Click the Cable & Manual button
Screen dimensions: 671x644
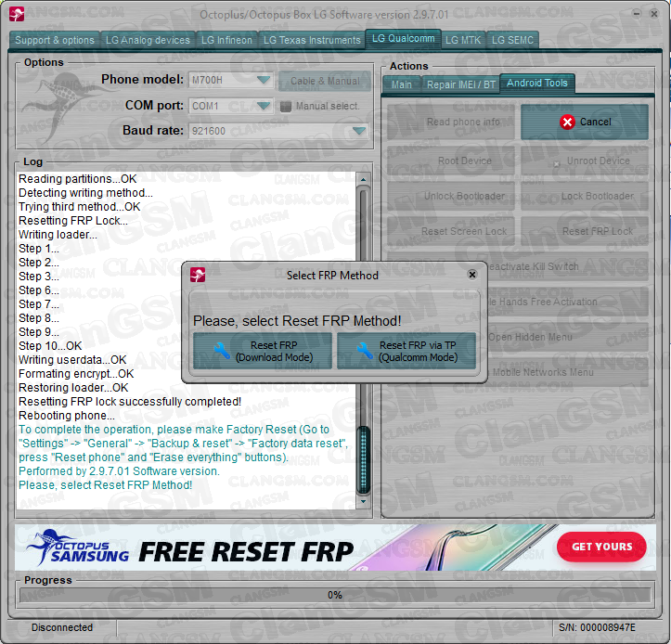[x=325, y=81]
